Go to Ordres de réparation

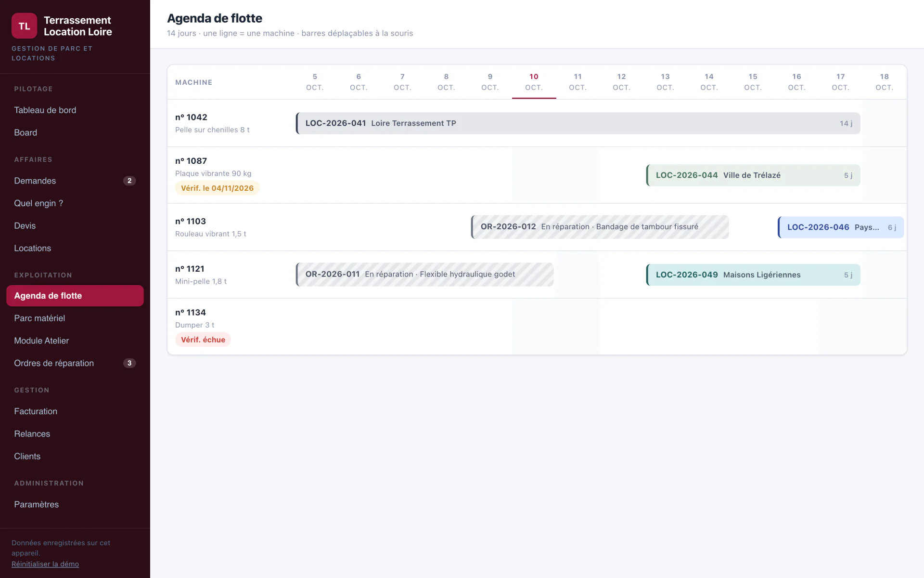75,363
